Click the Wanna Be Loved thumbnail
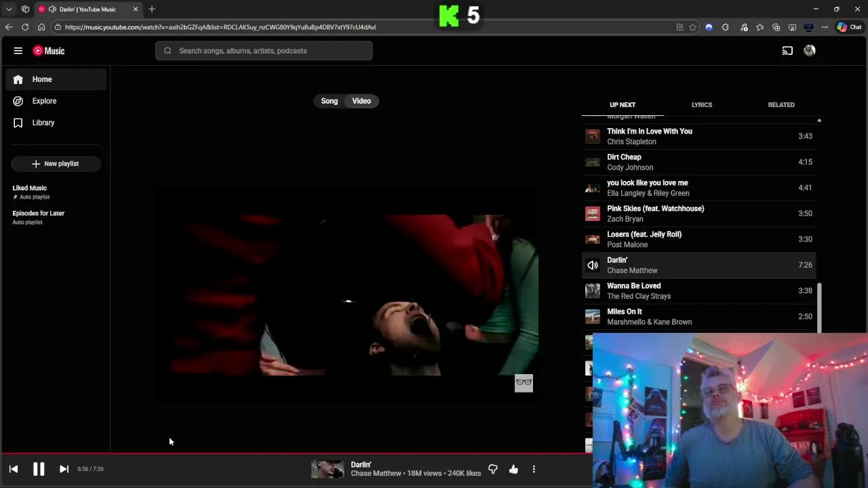 (x=593, y=291)
